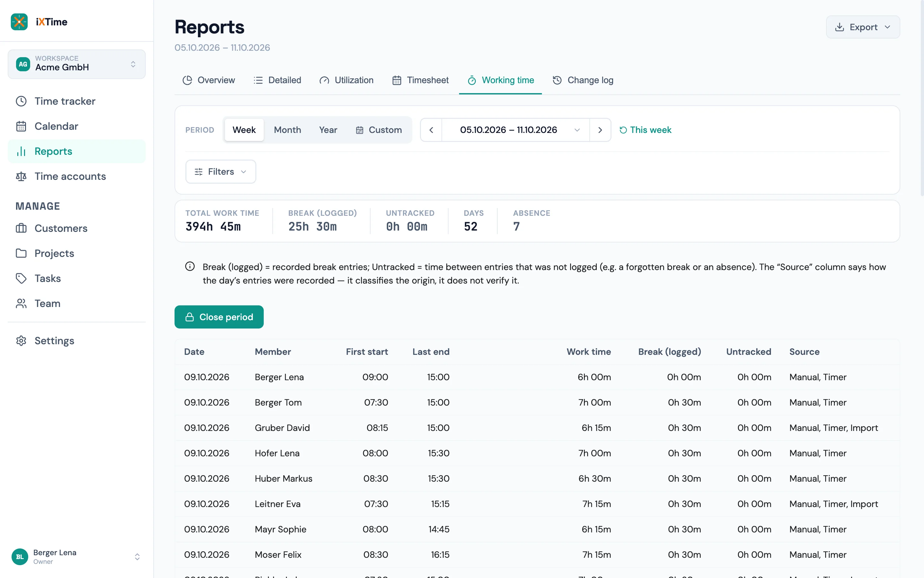Go to previous week arrow
This screenshot has height=578, width=924.
(x=431, y=130)
